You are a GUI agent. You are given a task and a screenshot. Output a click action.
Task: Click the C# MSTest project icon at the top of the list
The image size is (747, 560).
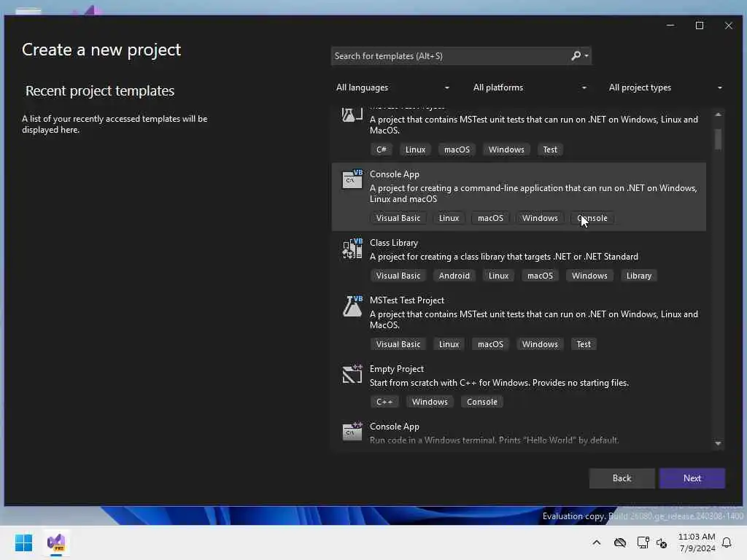click(x=352, y=114)
